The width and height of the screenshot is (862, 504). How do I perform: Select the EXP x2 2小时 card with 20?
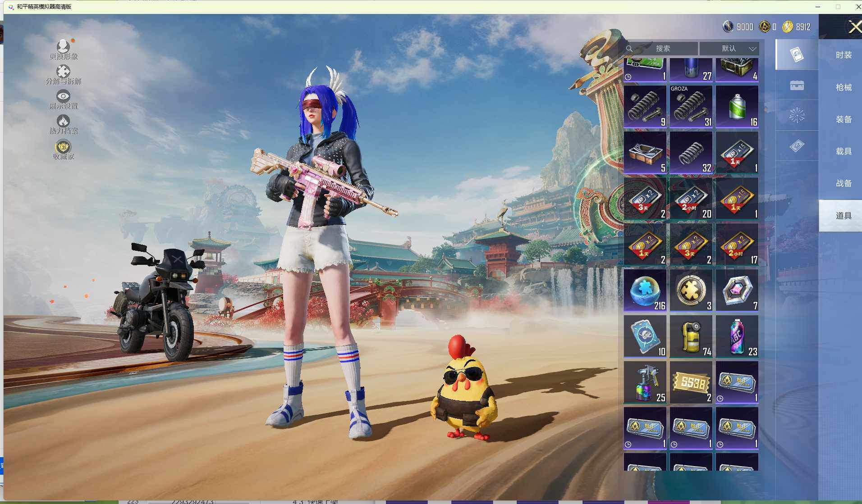click(x=691, y=199)
